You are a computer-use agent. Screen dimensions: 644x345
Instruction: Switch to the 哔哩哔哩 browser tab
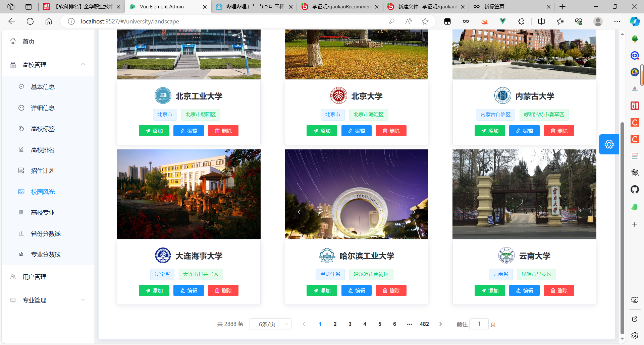coord(254,7)
